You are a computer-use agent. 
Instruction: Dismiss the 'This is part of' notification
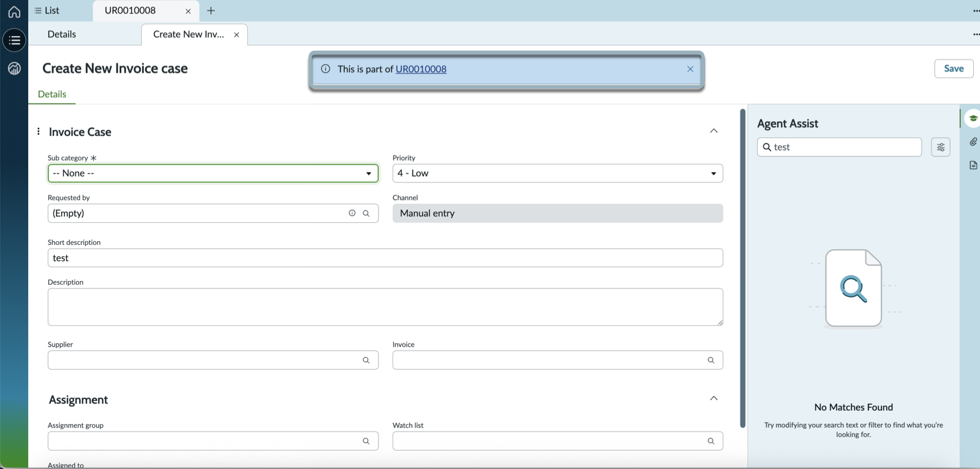point(690,69)
